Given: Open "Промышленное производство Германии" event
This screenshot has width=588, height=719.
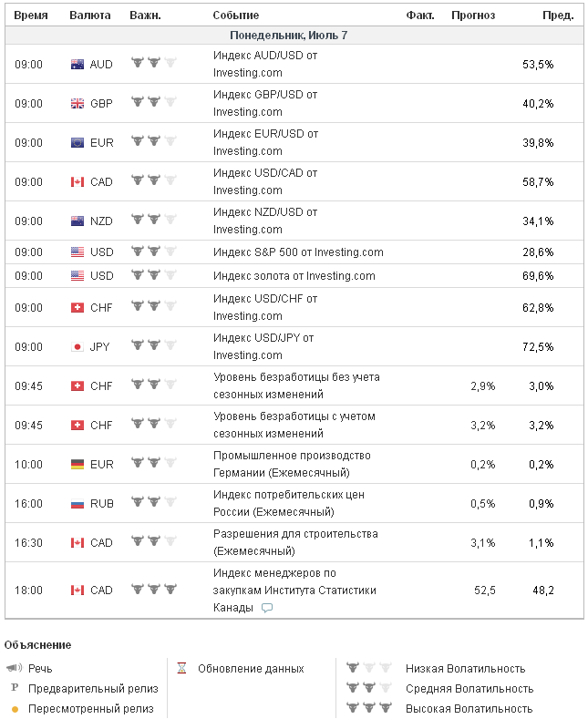Looking at the screenshot, I should click(x=293, y=464).
